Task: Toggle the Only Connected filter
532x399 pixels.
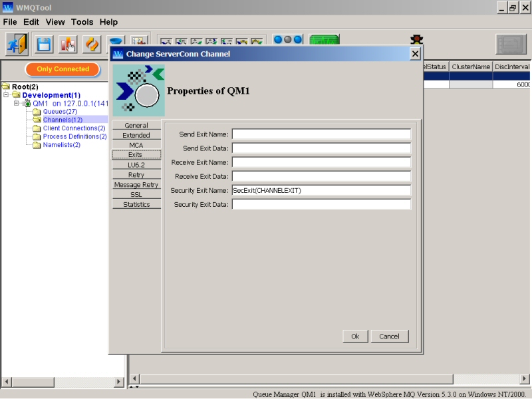Action: coord(63,69)
